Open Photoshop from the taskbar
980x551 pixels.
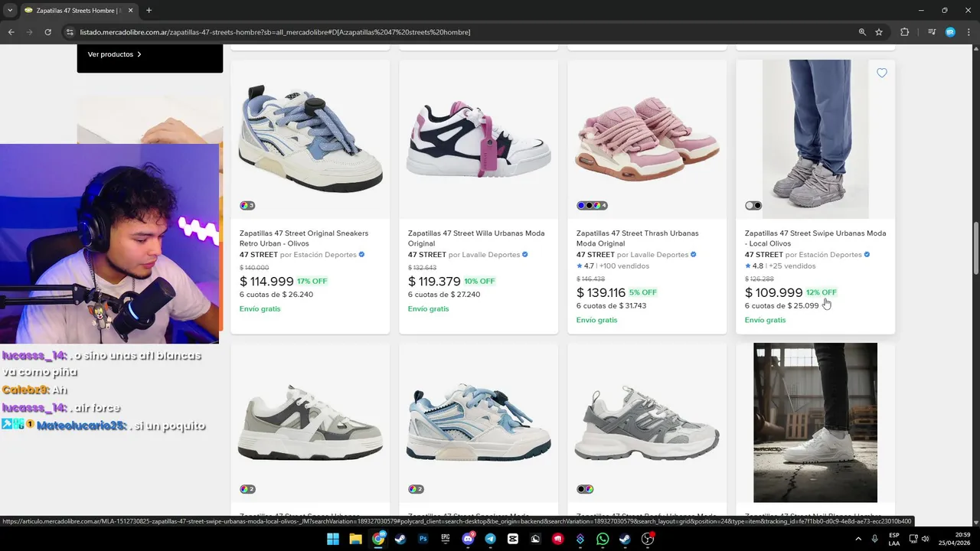pos(423,539)
